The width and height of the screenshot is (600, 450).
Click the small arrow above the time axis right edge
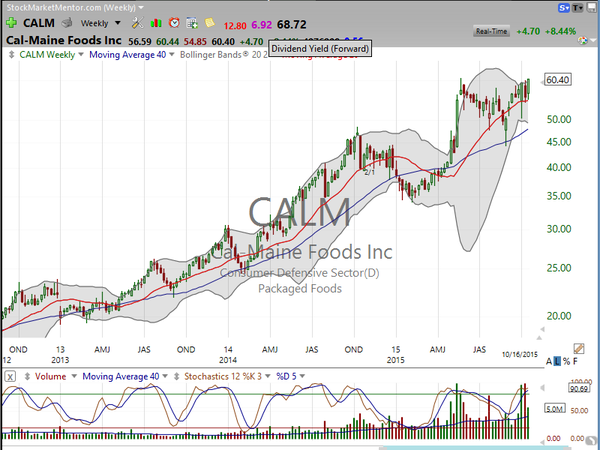tap(539, 338)
